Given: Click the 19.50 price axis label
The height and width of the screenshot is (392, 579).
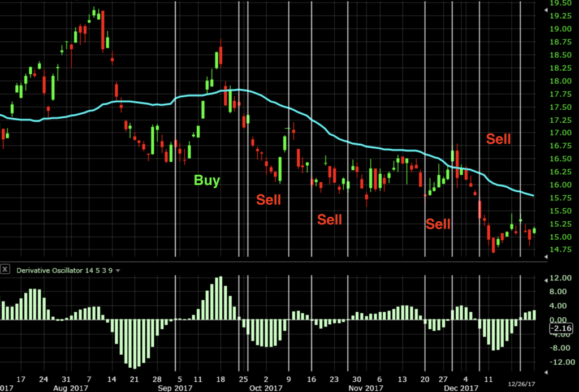Looking at the screenshot, I should click(560, 3).
